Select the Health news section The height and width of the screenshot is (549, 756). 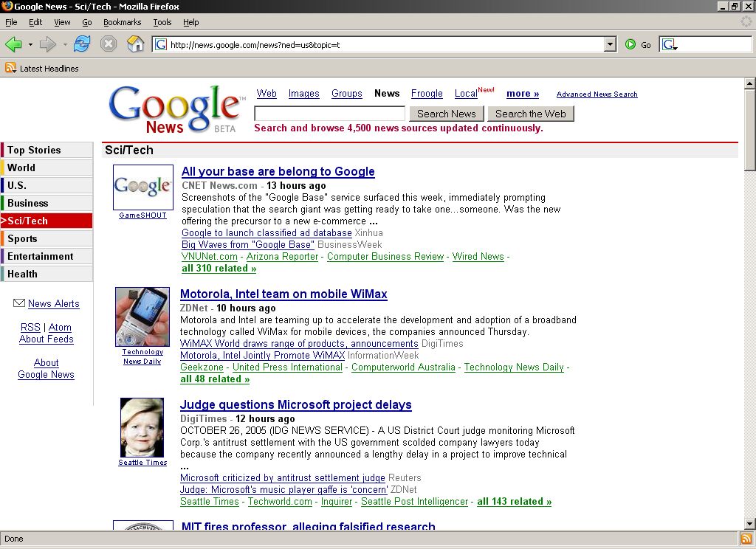click(x=47, y=274)
